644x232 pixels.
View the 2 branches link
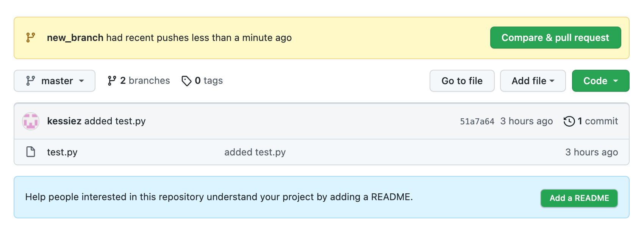[145, 81]
